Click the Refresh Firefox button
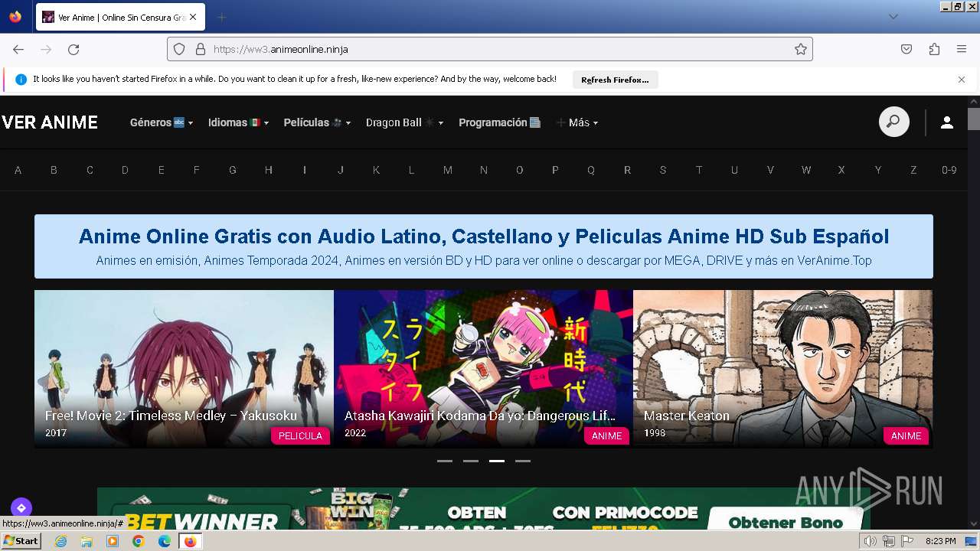This screenshot has height=551, width=980. [x=615, y=80]
